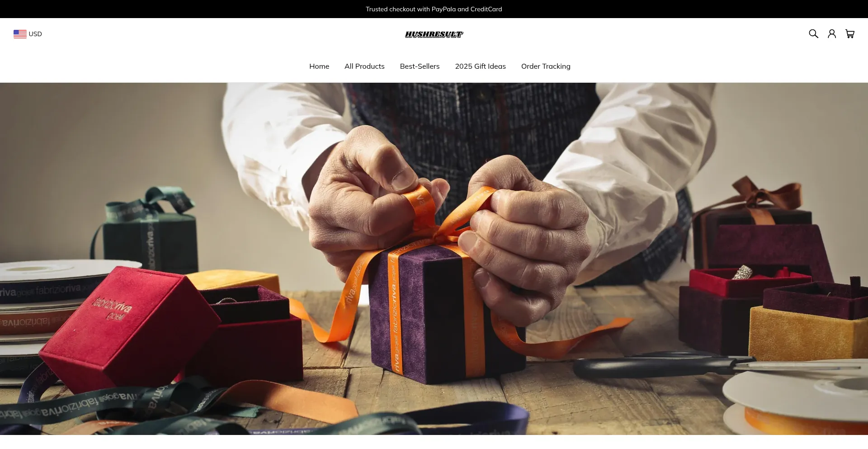This screenshot has width=868, height=449.
Task: Click the ring in the open red box
Action: [x=742, y=272]
